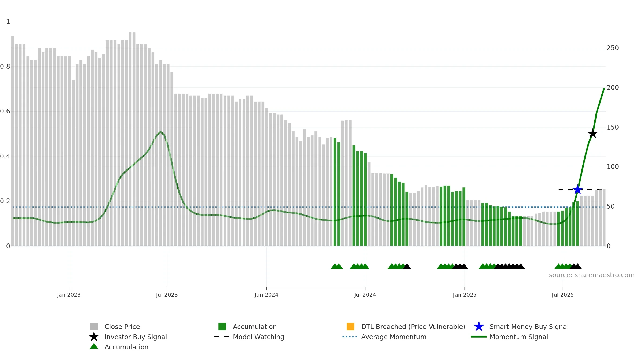This screenshot has height=362, width=644.
Task: Click the source sharemaestro.com text
Action: point(592,275)
